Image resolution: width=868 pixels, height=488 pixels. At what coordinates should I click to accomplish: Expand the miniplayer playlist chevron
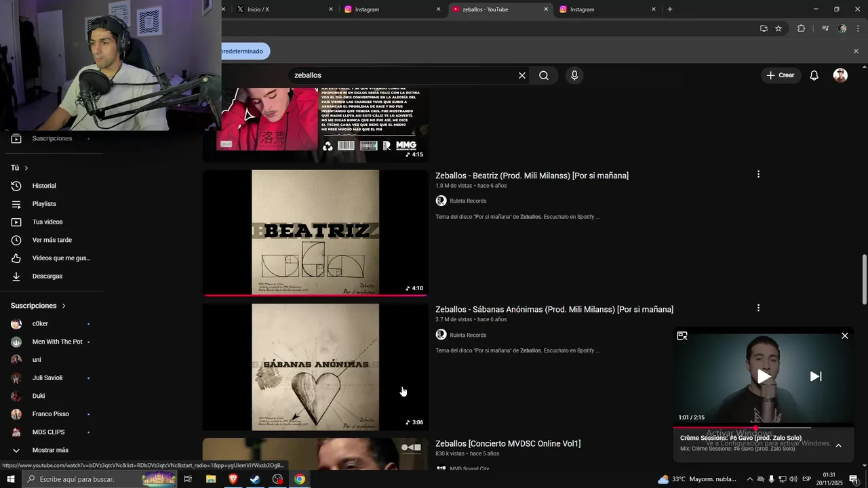pos(838,445)
